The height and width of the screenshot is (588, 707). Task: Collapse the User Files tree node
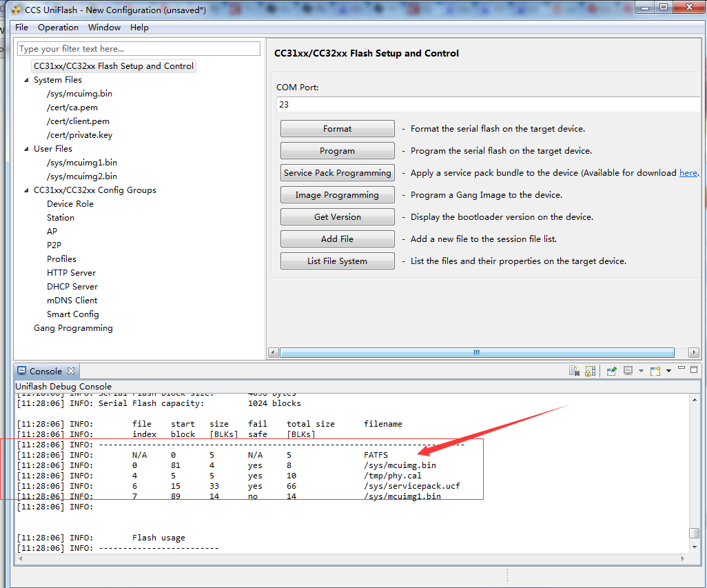pyautogui.click(x=26, y=149)
